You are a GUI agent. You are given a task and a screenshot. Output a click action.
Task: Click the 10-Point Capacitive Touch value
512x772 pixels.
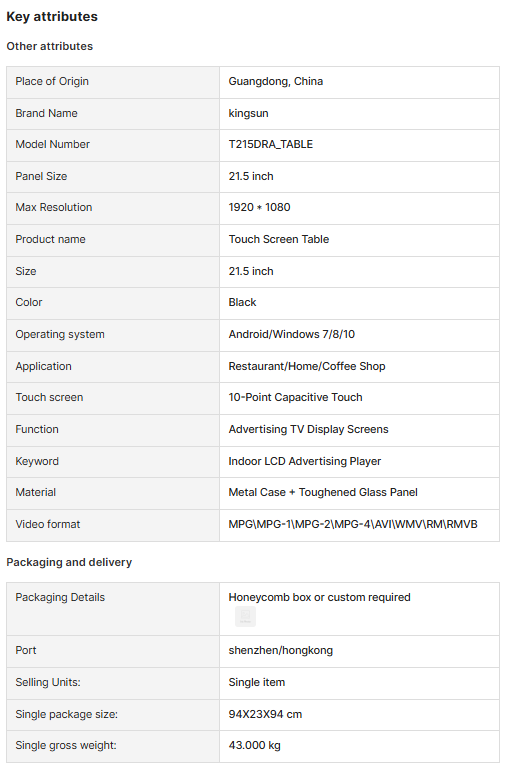coord(295,397)
